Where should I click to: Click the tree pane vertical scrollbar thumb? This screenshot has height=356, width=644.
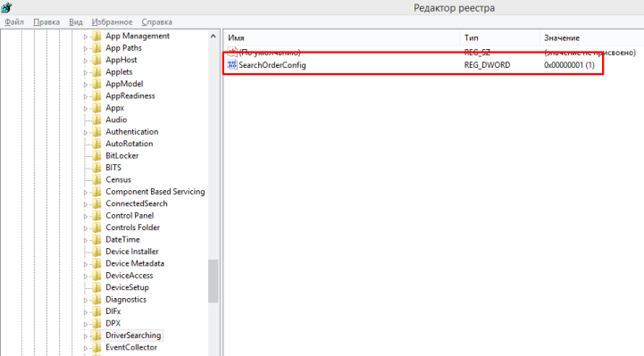pos(213,281)
